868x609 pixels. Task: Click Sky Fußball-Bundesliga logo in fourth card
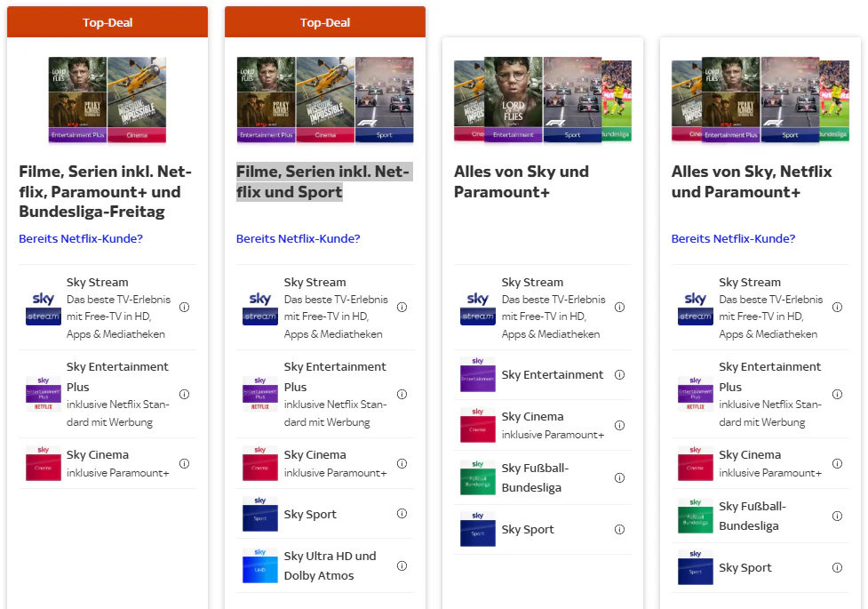pos(696,516)
